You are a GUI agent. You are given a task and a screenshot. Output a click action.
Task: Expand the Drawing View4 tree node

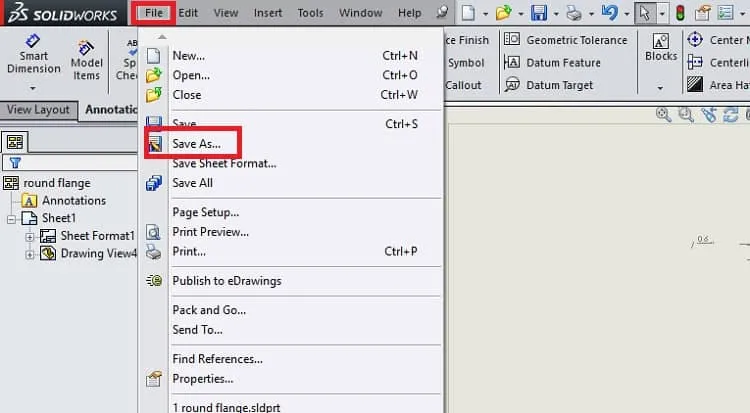pyautogui.click(x=30, y=255)
